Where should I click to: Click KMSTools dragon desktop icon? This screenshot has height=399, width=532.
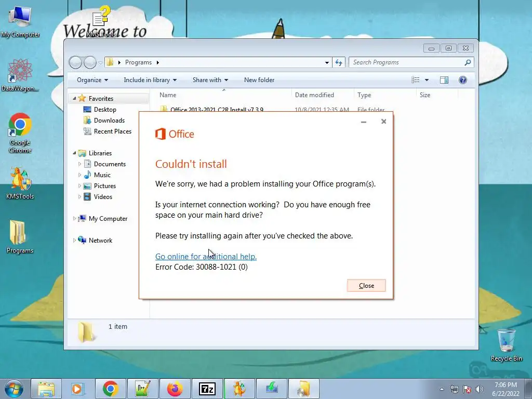20,183
